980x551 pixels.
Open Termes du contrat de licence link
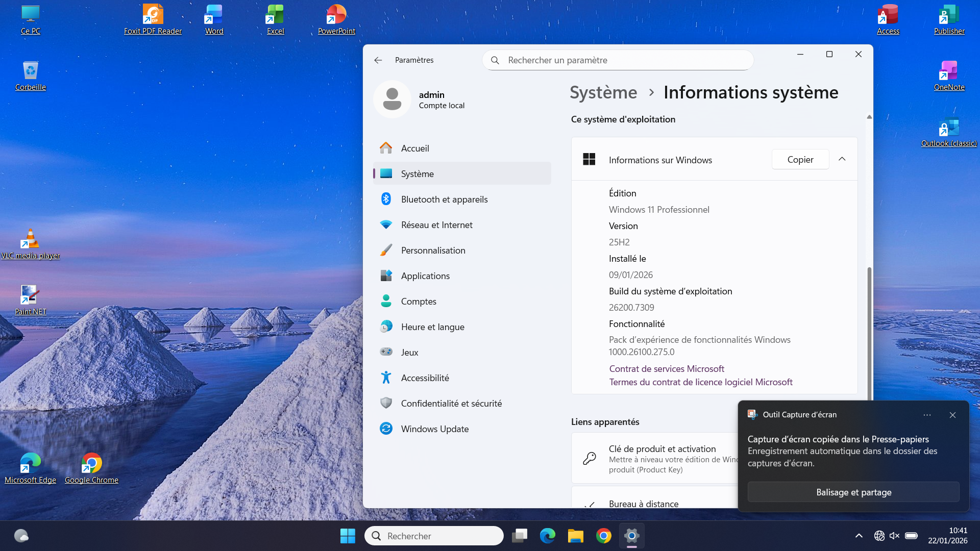tap(701, 382)
